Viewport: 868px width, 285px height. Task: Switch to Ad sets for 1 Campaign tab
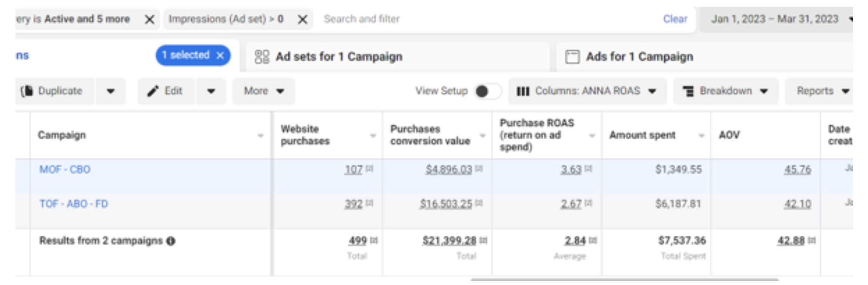[398, 57]
